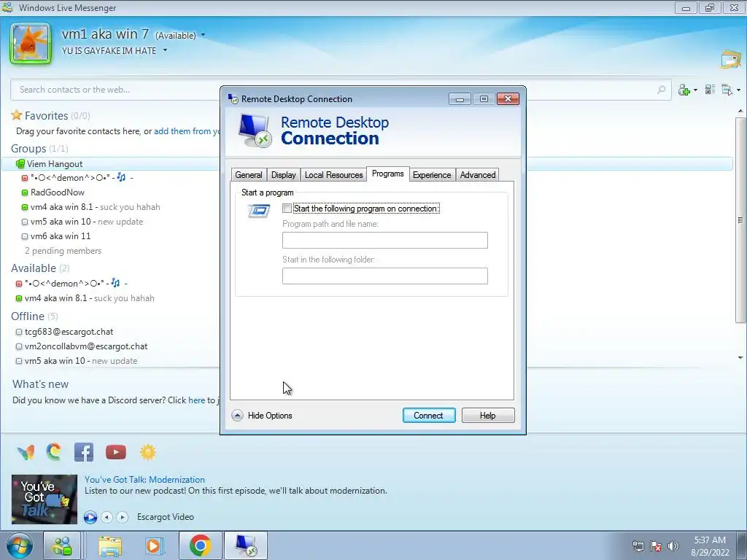Click the add a contact icon
The width and height of the screenshot is (747, 560).
[684, 90]
